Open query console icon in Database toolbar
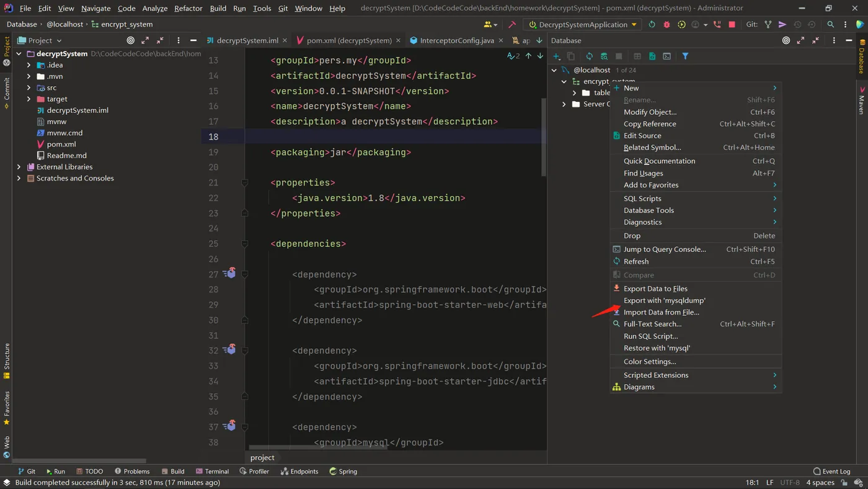This screenshot has height=489, width=868. tap(666, 56)
